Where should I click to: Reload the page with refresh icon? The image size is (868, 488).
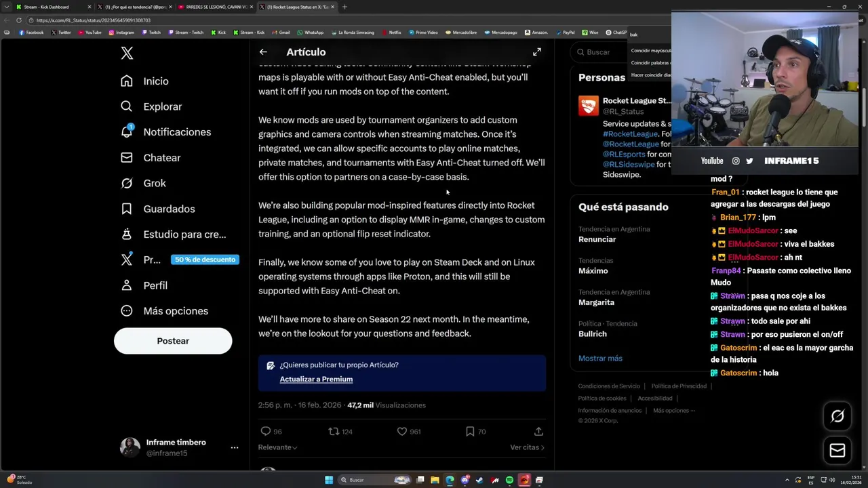pos(19,20)
